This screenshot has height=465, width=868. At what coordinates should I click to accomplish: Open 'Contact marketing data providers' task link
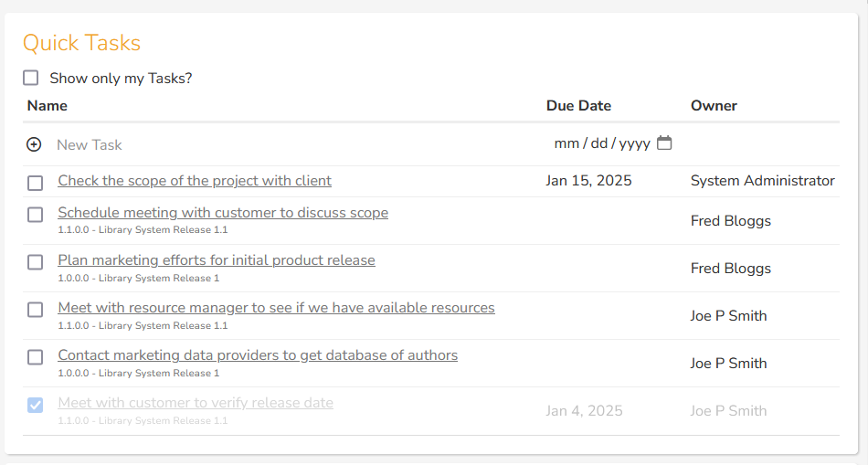point(258,355)
